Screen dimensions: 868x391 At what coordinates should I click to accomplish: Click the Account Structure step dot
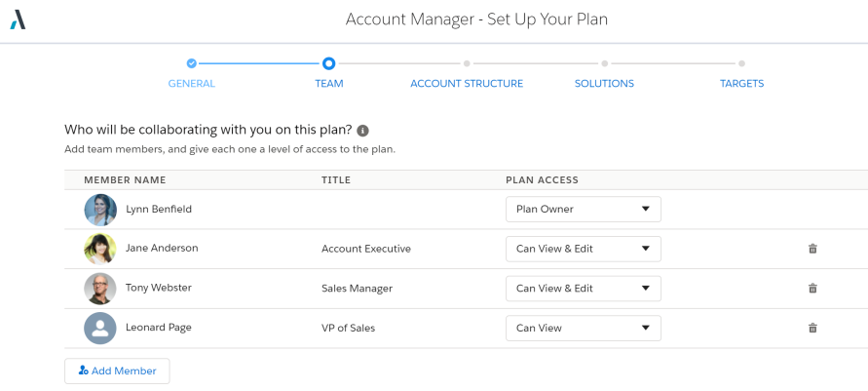[467, 63]
